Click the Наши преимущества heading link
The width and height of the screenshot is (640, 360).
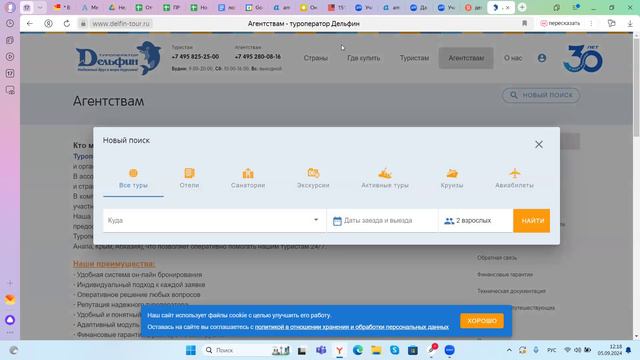114,264
